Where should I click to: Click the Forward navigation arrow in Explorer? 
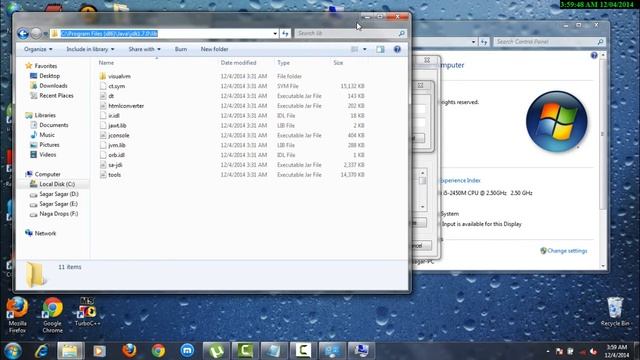36,33
